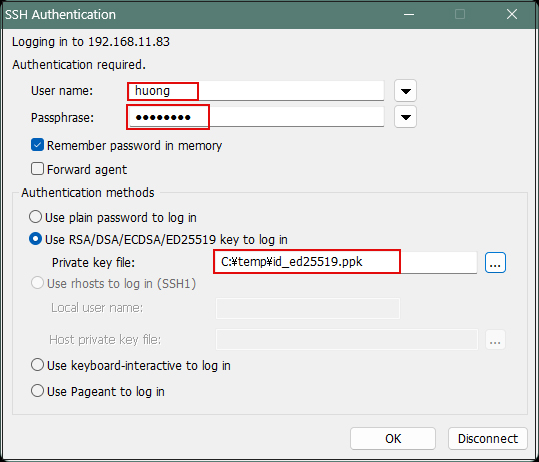Click the Logging in to 192.168.11.83 text
Screen dimensions: 539x462
(x=91, y=42)
